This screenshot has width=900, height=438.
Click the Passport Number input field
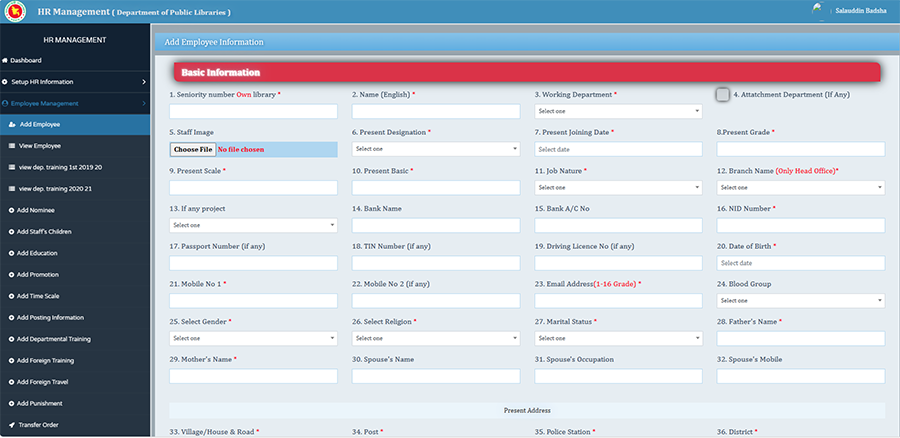pos(253,263)
